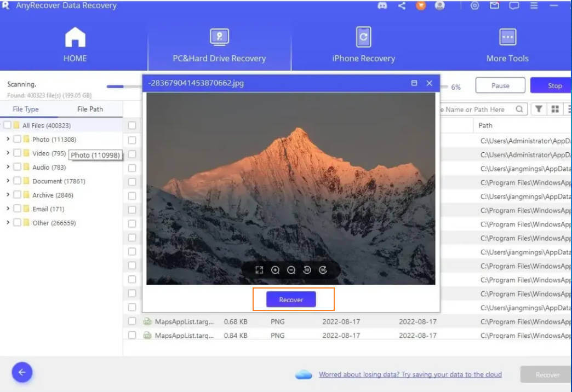Check the Photo category checkbox
Screen dimensions: 572x392
click(x=17, y=139)
